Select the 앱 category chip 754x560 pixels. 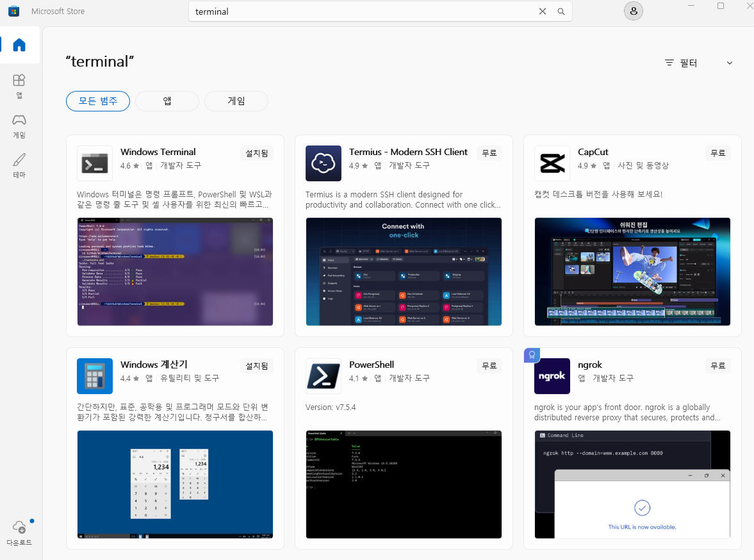click(167, 101)
